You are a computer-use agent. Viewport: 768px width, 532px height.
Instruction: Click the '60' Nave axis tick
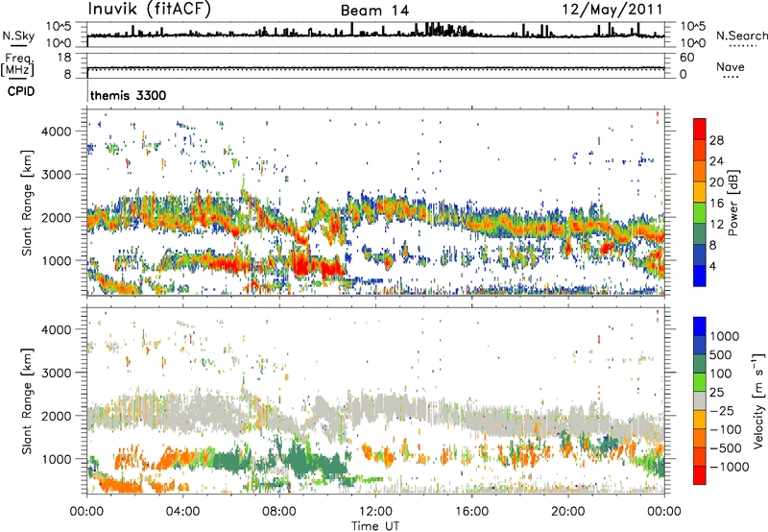tap(687, 58)
